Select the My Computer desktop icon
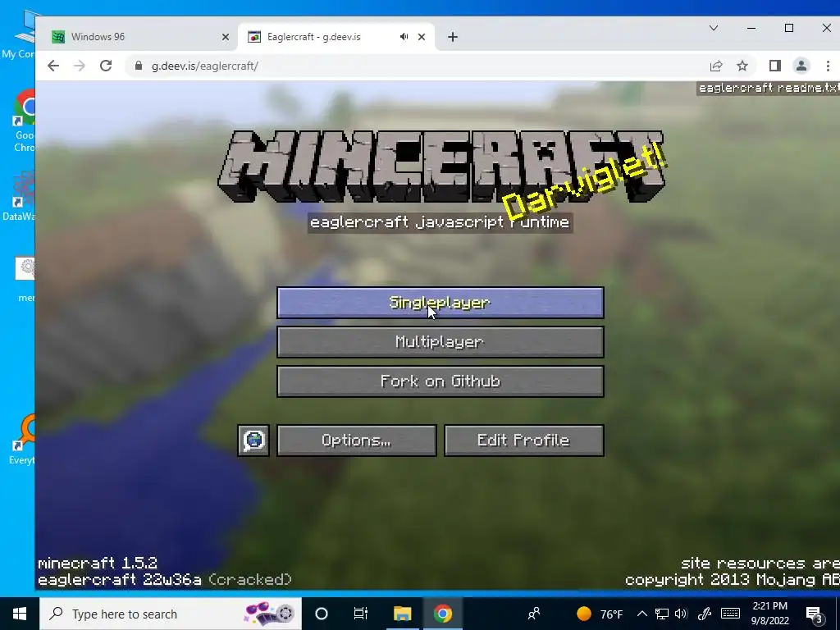 point(18,34)
